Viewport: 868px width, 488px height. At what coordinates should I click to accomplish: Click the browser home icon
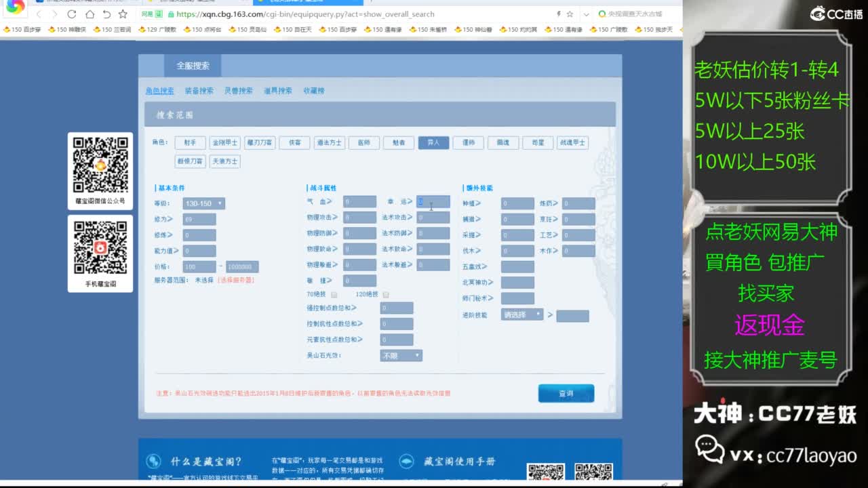[x=90, y=13]
